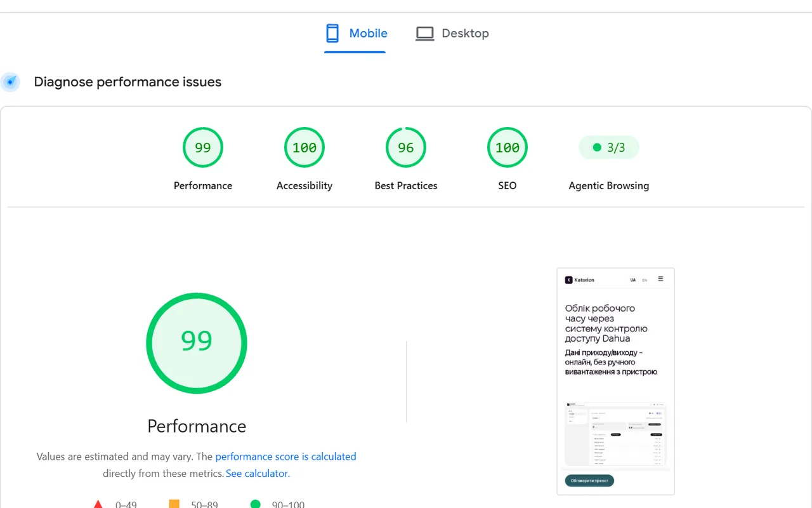Open the 'See calculator' link
The image size is (812, 508).
pyautogui.click(x=257, y=474)
